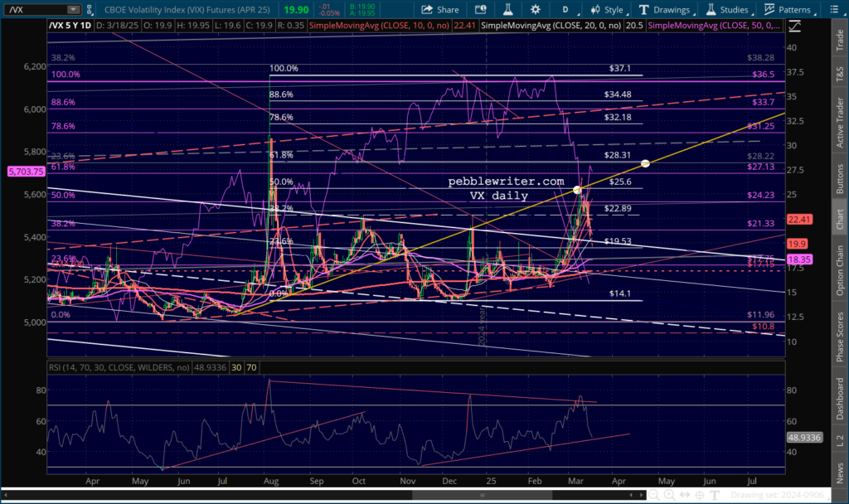The image size is (849, 504).
Task: Click the /VX symbol input field
Action: pos(33,10)
